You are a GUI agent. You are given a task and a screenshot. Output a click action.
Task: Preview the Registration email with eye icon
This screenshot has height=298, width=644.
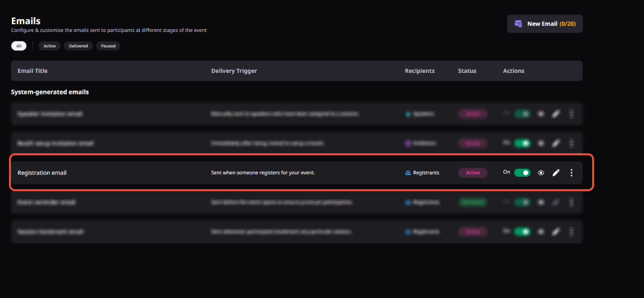point(541,173)
